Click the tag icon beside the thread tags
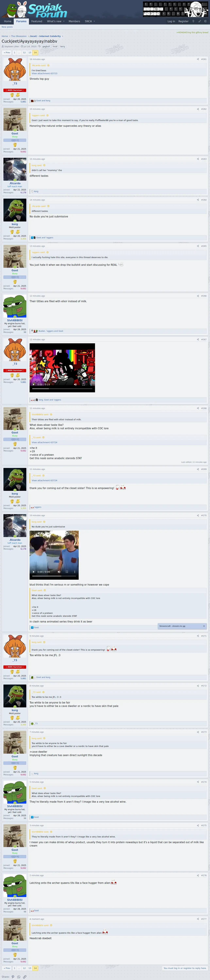The image size is (210, 980). pos(39,46)
